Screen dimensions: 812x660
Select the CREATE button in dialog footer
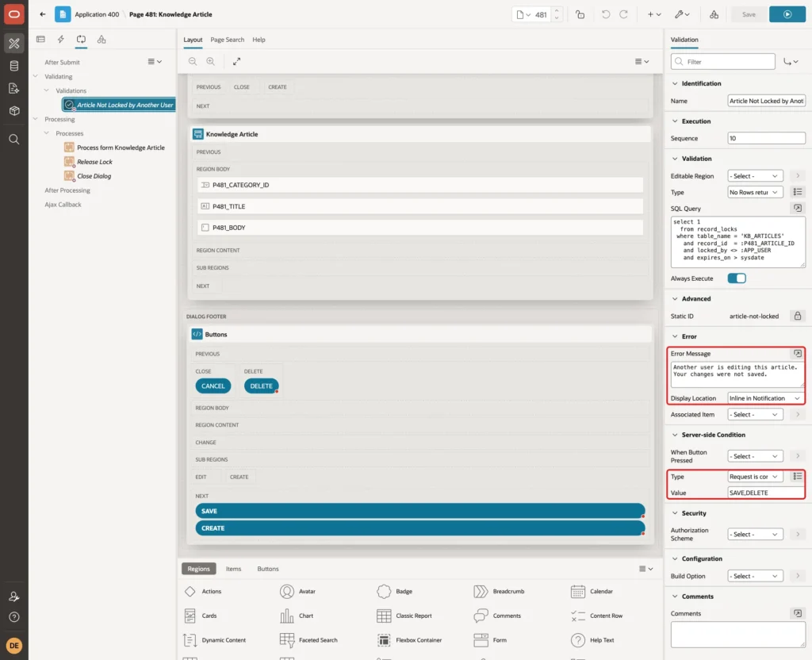tap(420, 528)
